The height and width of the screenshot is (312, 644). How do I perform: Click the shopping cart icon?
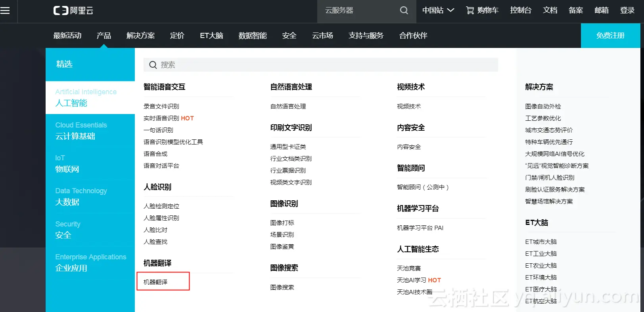pos(470,11)
